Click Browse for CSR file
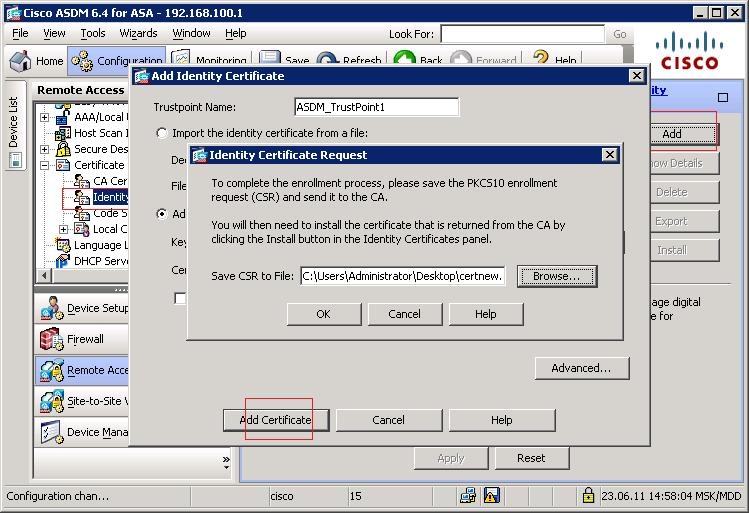This screenshot has width=749, height=513. pos(556,276)
